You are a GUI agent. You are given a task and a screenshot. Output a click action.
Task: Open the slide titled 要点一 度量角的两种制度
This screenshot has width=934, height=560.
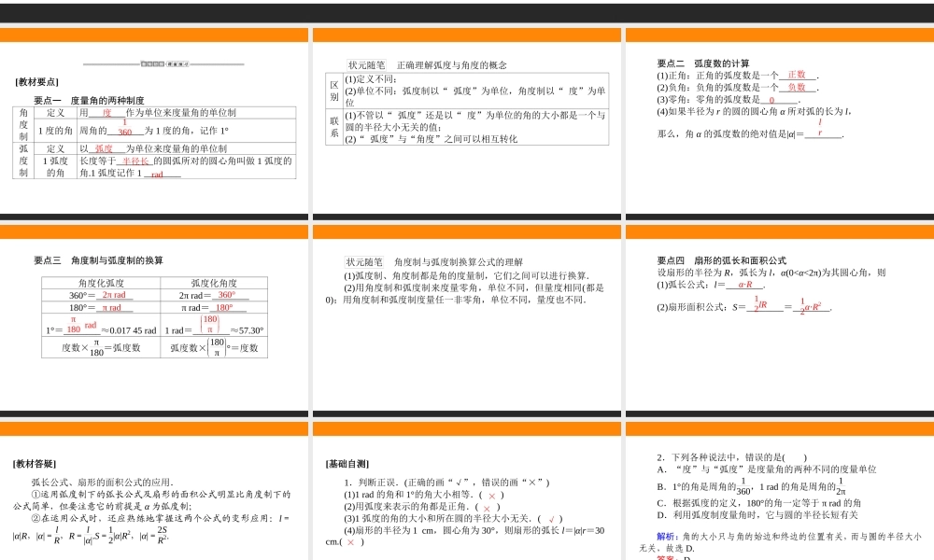click(154, 124)
